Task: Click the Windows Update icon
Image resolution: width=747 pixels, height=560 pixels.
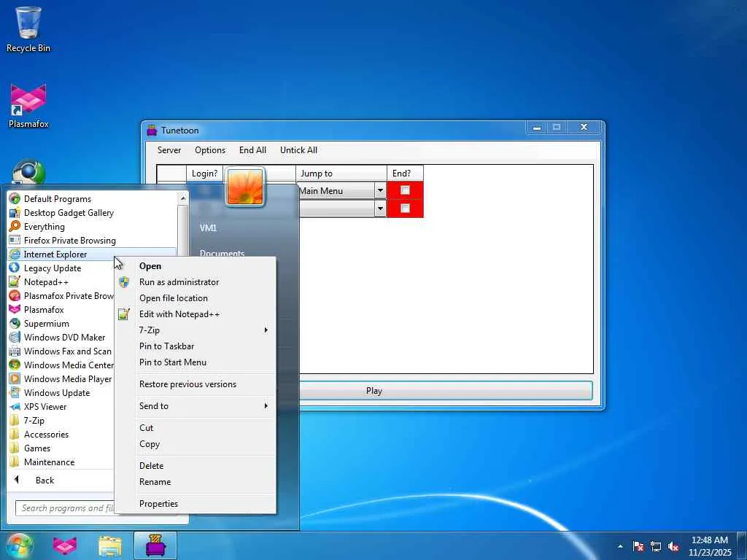Action: [15, 392]
